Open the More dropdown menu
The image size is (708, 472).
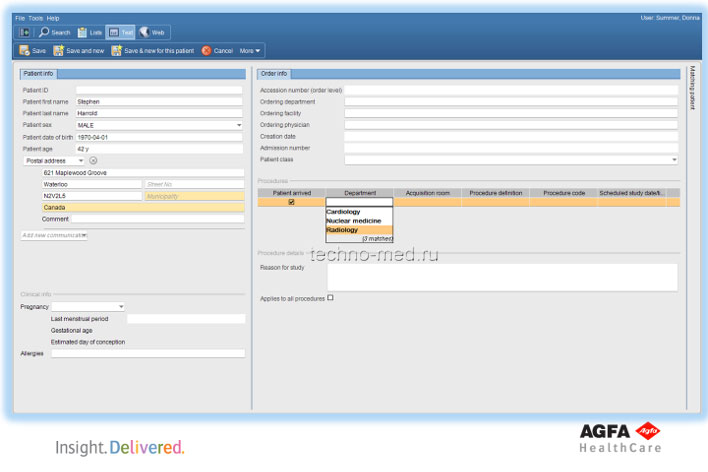tap(251, 50)
